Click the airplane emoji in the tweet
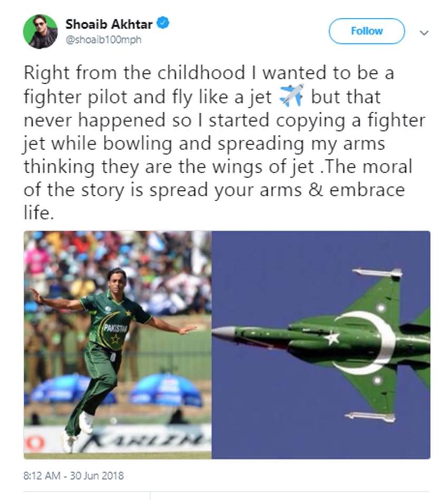Image resolution: width=448 pixels, height=500 pixels. 291,95
